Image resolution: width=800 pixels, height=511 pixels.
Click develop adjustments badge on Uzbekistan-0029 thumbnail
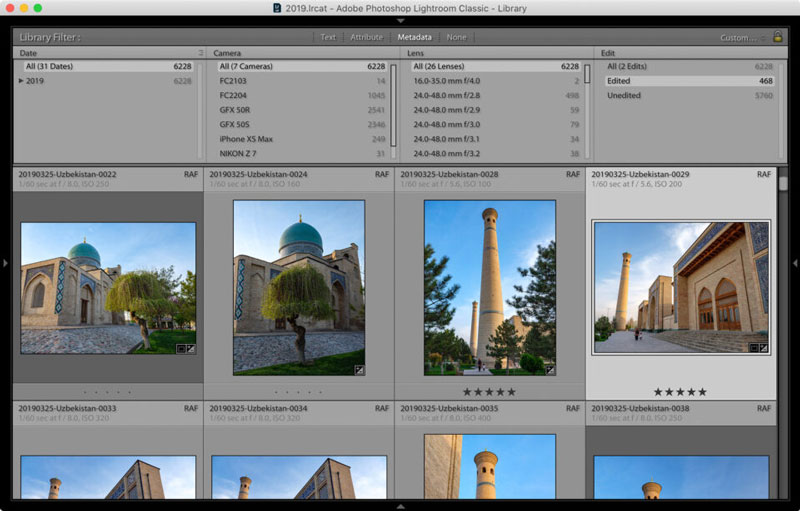point(764,348)
